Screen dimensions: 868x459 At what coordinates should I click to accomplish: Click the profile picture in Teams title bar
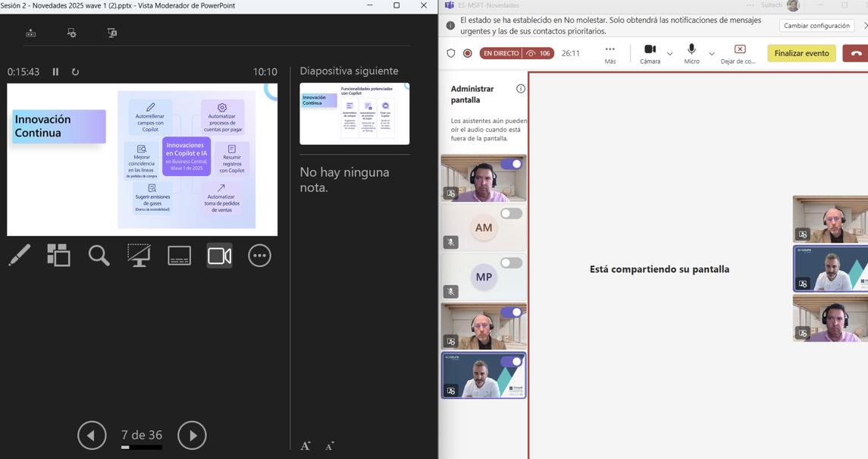[793, 5]
